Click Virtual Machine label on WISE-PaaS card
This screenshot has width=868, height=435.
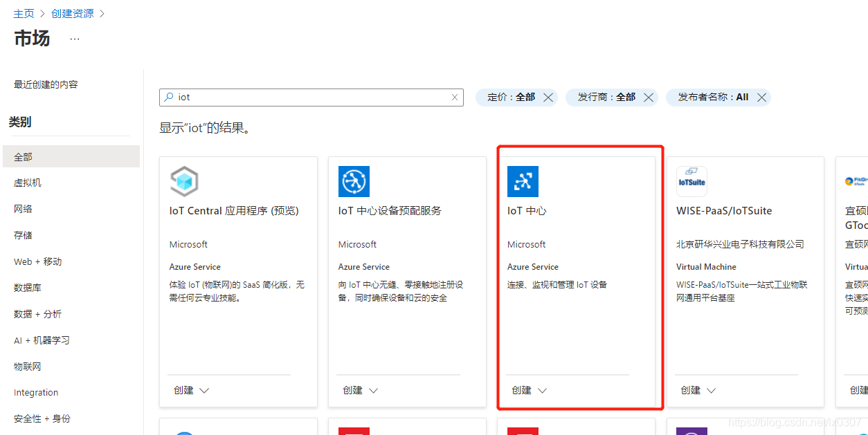click(706, 267)
